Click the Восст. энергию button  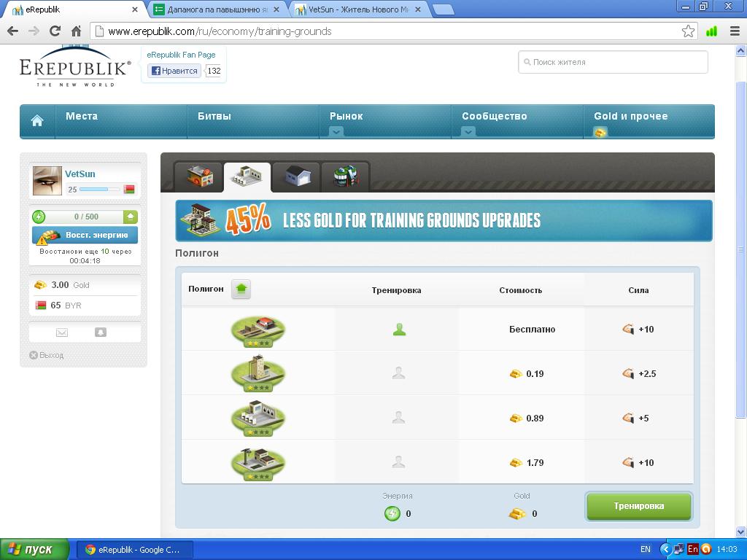pyautogui.click(x=85, y=236)
